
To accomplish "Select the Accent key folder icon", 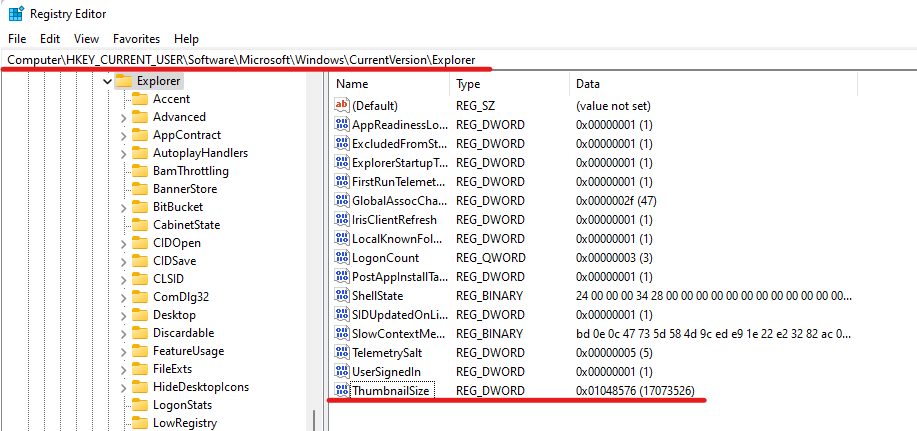I will pyautogui.click(x=140, y=99).
